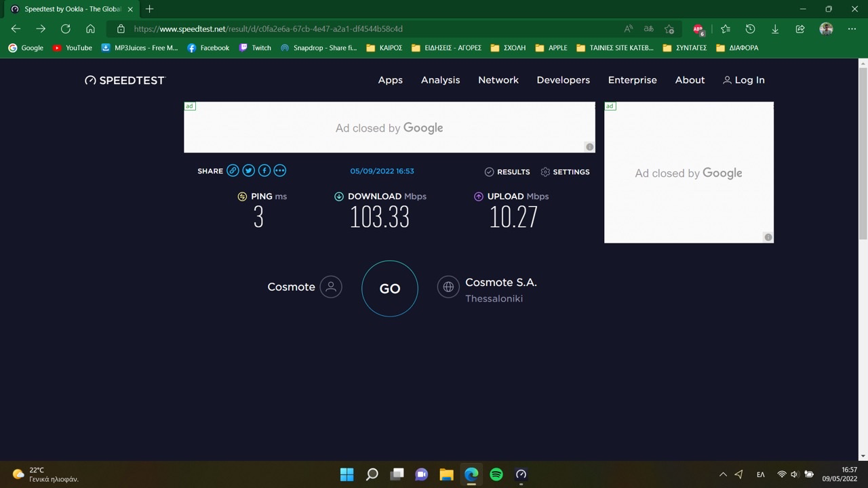Click the Speedtest logo

(x=125, y=80)
